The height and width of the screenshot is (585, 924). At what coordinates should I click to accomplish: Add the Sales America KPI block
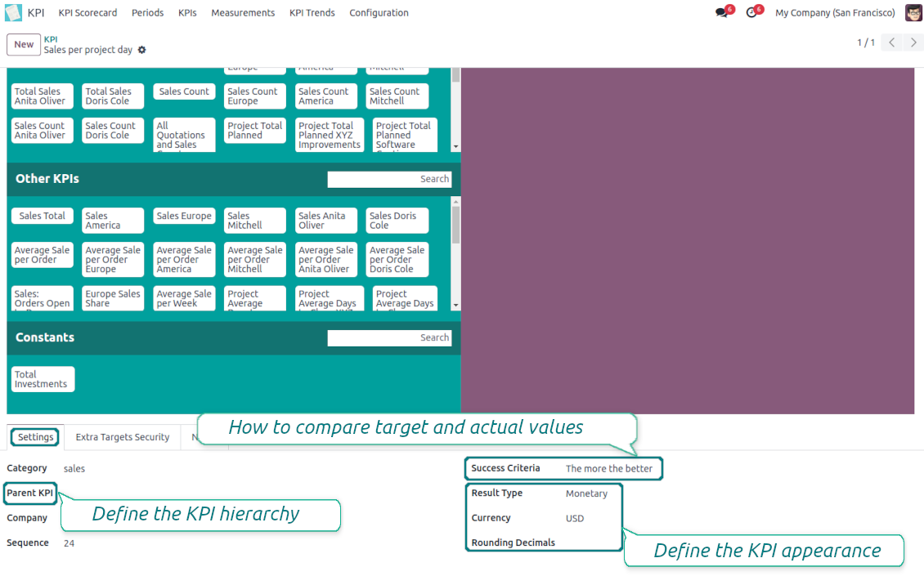click(x=113, y=221)
